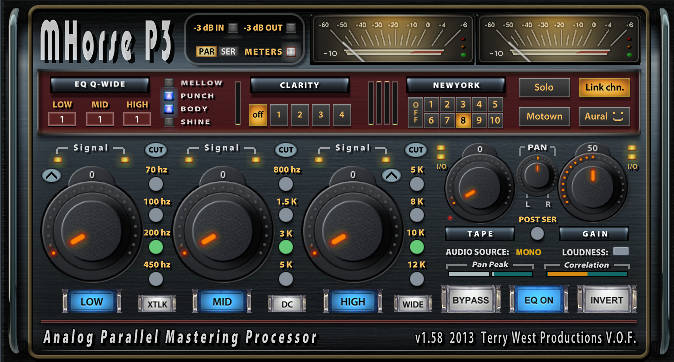
Task: Click the BYPASS button
Action: [x=471, y=300]
